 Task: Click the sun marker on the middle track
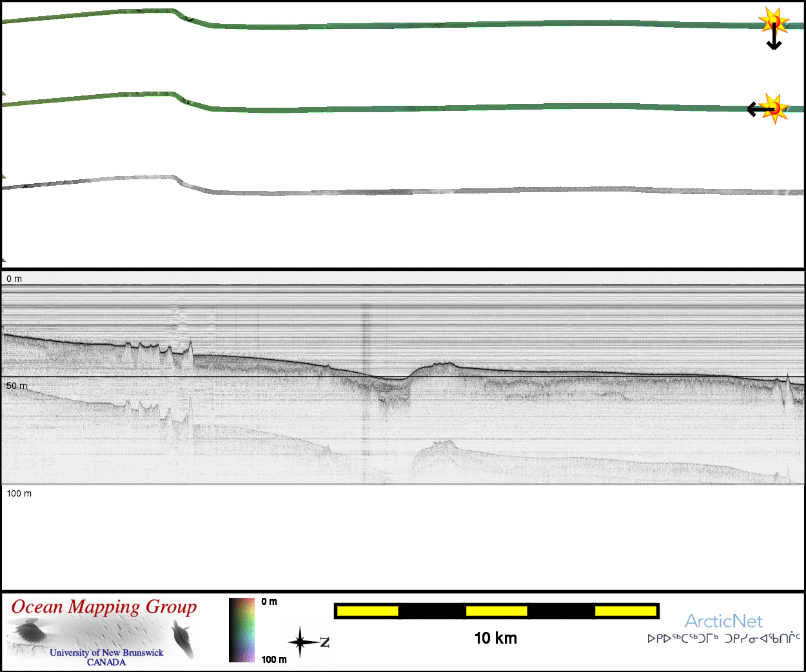[774, 108]
